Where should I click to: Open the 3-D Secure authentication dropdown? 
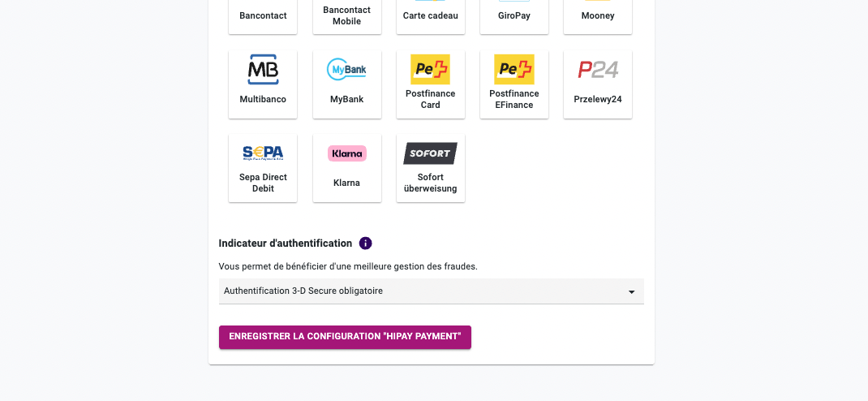(x=432, y=291)
